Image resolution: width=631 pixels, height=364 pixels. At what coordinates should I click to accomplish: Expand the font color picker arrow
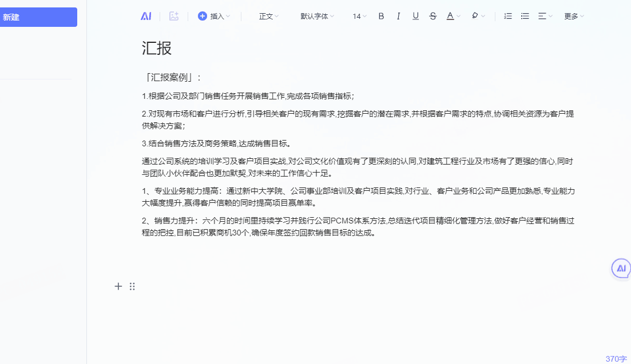[458, 17]
